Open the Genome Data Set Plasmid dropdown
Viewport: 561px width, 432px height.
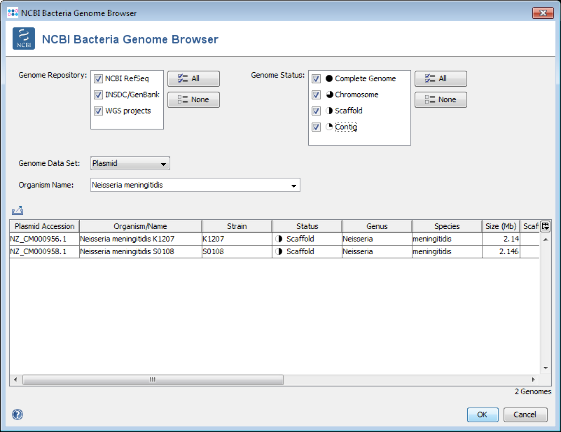point(130,163)
